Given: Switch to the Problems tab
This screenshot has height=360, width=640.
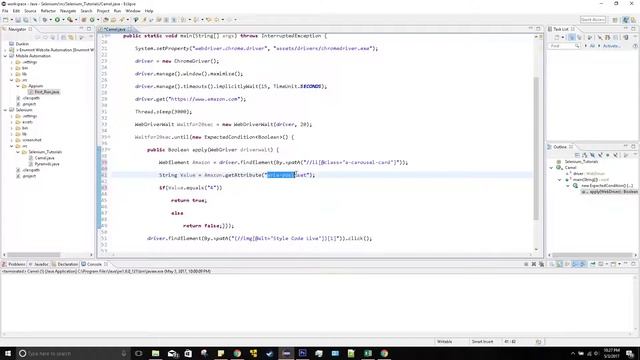Looking at the screenshot, I should coord(14,264).
